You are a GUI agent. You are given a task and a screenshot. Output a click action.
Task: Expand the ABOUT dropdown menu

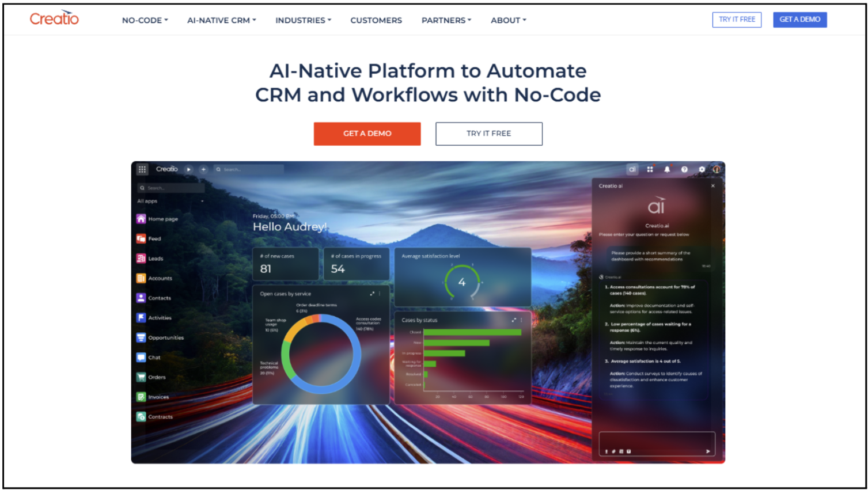[x=509, y=20]
